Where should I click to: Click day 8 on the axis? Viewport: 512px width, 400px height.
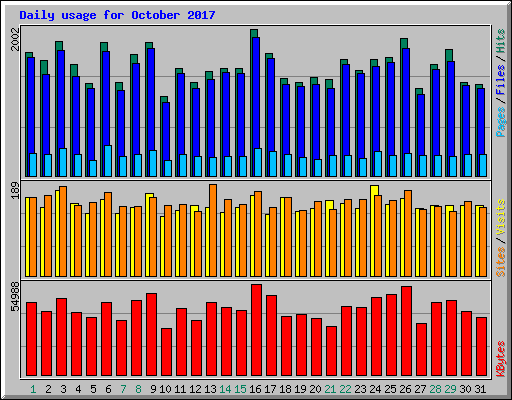click(138, 389)
